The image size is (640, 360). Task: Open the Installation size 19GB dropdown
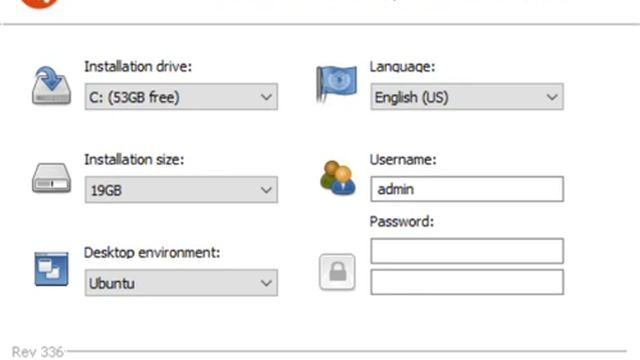coord(181,190)
